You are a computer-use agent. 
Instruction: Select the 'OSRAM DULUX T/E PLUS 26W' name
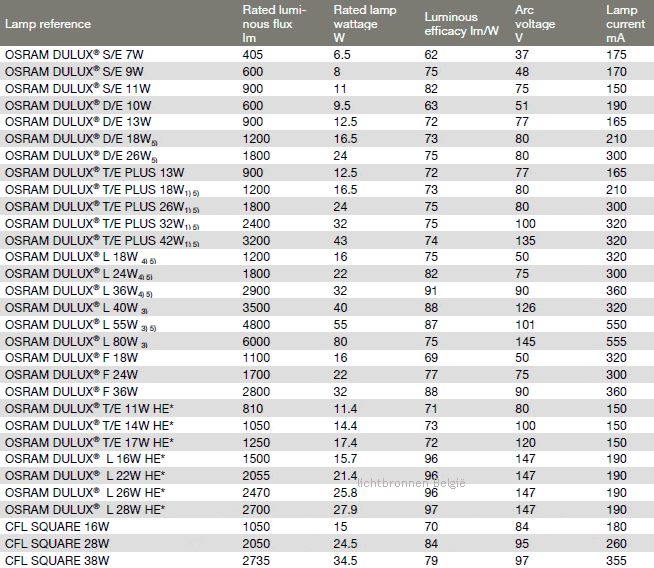[102, 207]
